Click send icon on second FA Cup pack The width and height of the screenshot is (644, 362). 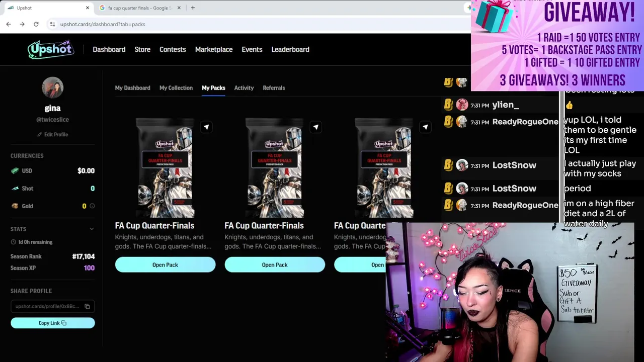[316, 127]
